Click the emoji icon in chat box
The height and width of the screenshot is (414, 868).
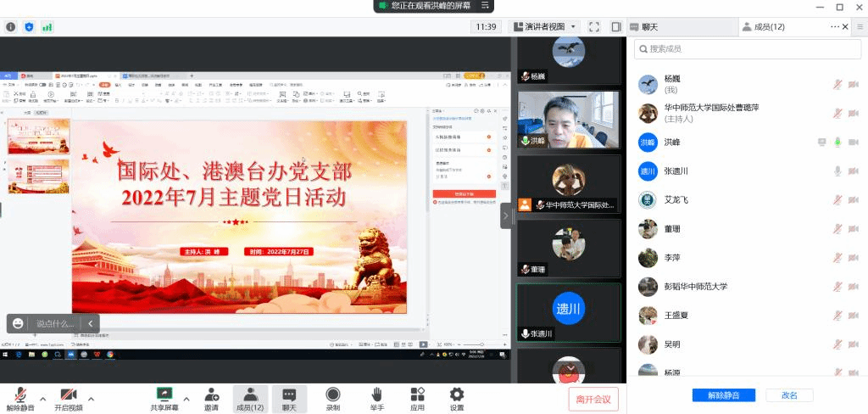(19, 323)
